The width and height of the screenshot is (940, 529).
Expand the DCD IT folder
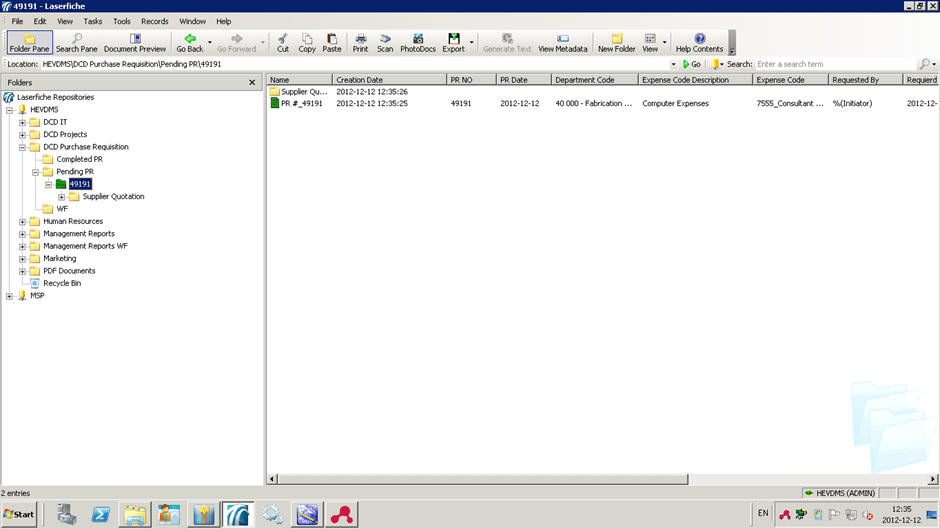[x=22, y=122]
